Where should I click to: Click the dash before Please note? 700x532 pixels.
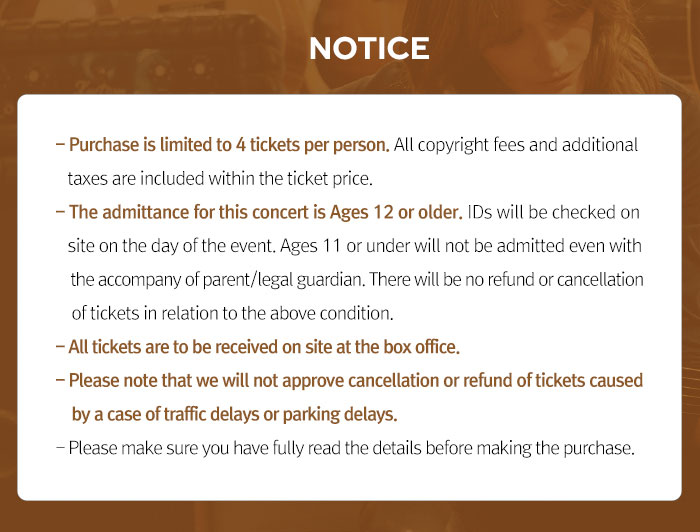(x=61, y=381)
